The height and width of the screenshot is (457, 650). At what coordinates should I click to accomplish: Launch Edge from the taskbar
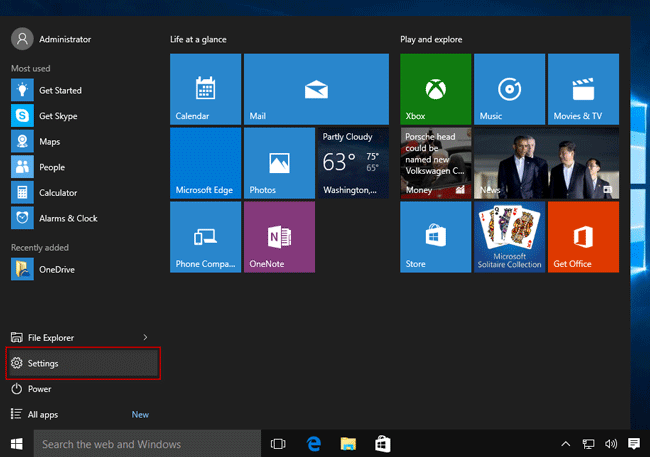coord(314,444)
